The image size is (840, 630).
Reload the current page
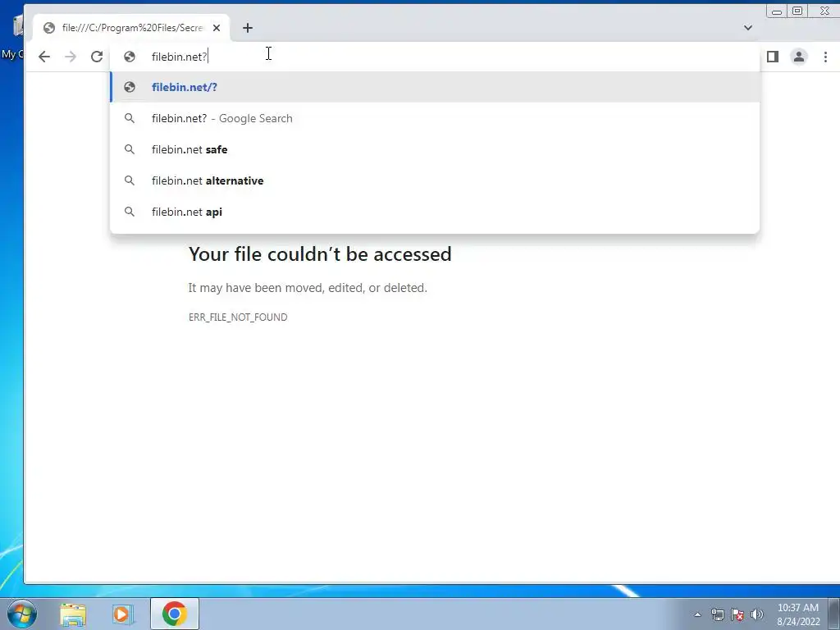pyautogui.click(x=97, y=57)
